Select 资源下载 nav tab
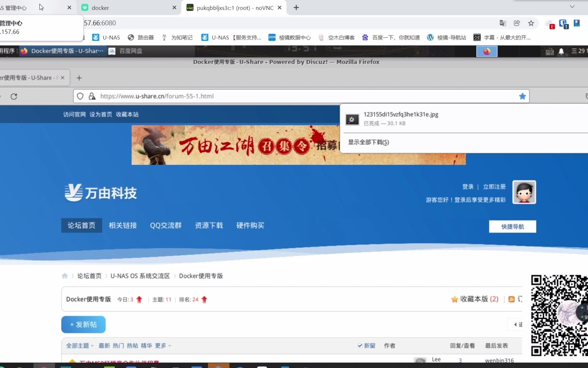 click(209, 225)
